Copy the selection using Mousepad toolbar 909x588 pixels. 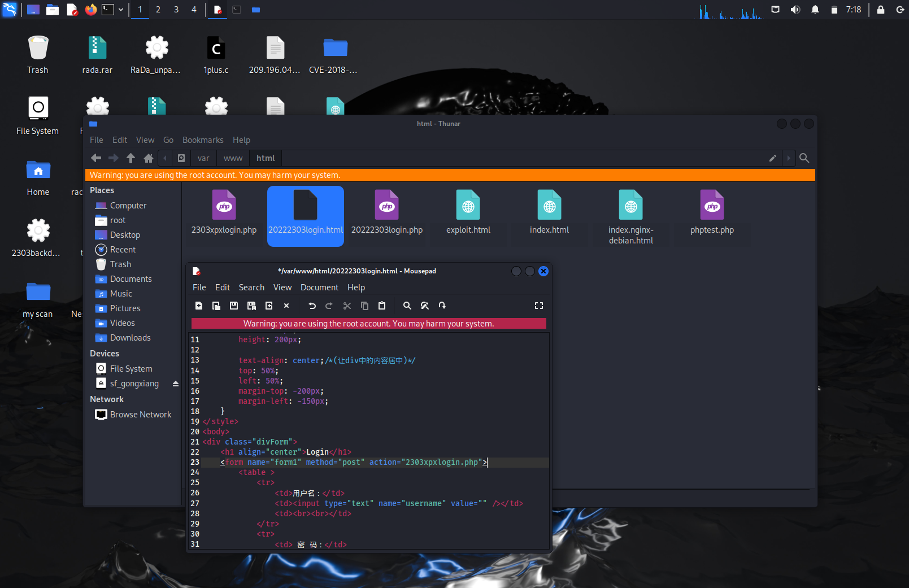click(364, 306)
